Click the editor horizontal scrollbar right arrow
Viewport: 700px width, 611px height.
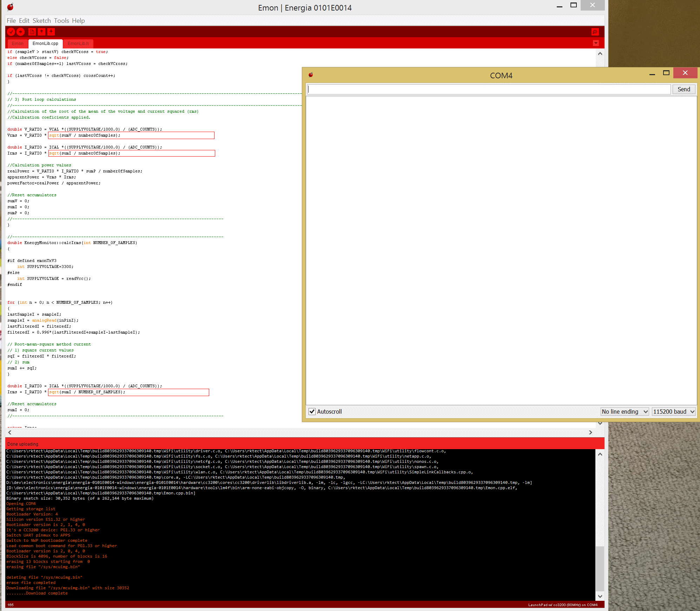[590, 433]
